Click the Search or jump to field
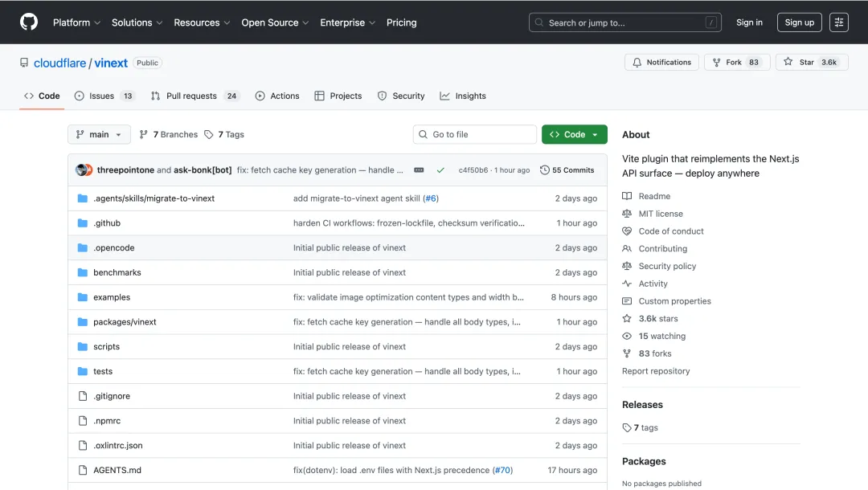Image resolution: width=868 pixels, height=490 pixels. [x=625, y=22]
